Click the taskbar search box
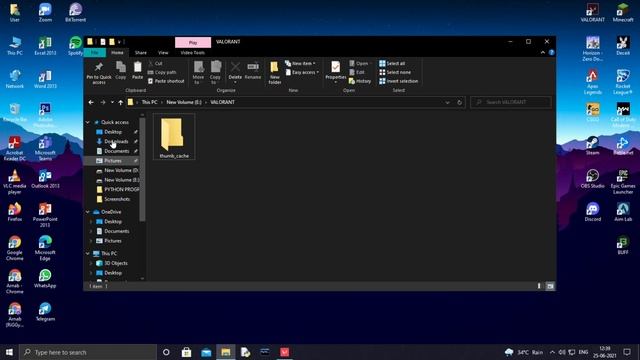This screenshot has height=360, width=640. click(88, 352)
